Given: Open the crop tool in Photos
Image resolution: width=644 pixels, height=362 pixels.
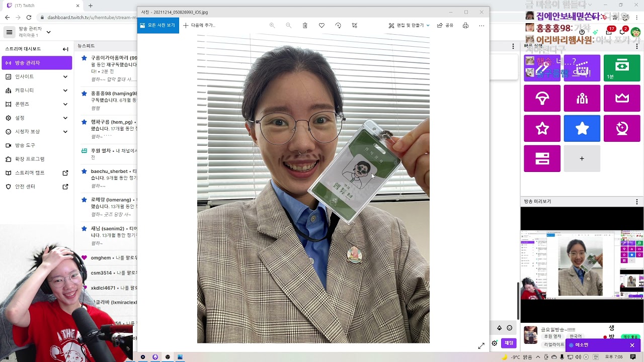Looking at the screenshot, I should click(355, 25).
